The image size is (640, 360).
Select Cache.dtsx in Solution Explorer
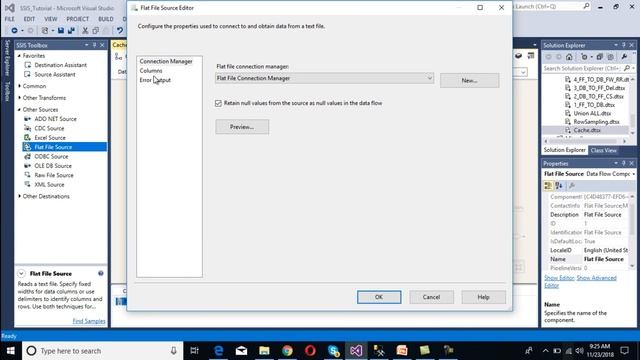pos(587,130)
